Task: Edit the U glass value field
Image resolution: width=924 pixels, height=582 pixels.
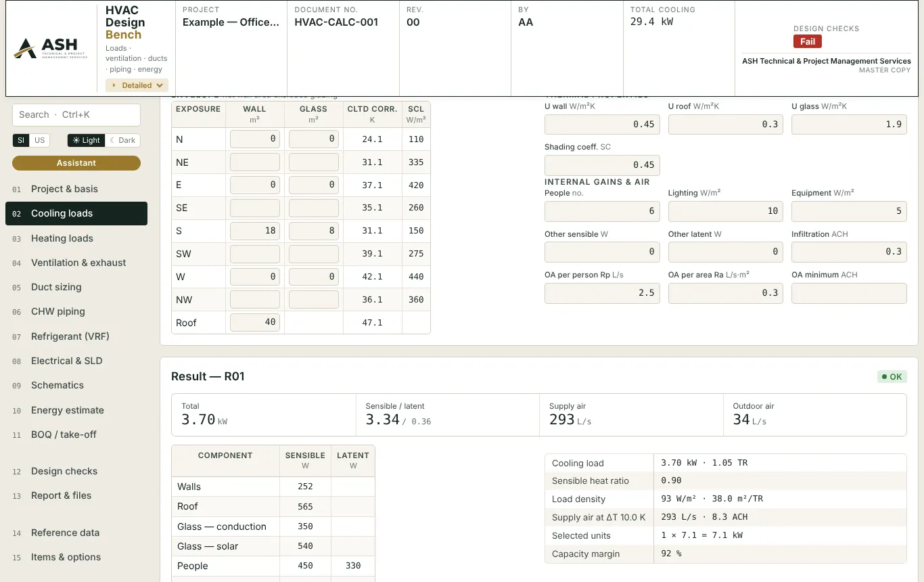Action: pos(849,125)
